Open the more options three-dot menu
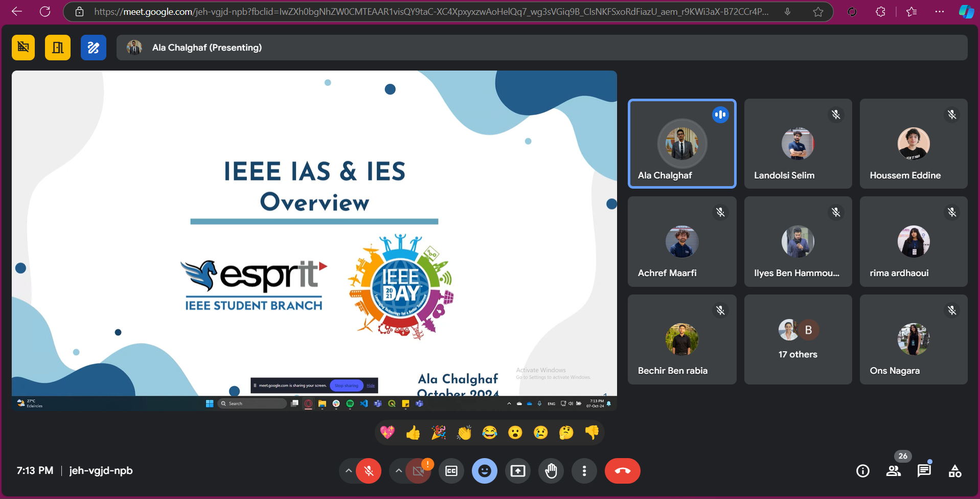This screenshot has width=980, height=499. (584, 471)
